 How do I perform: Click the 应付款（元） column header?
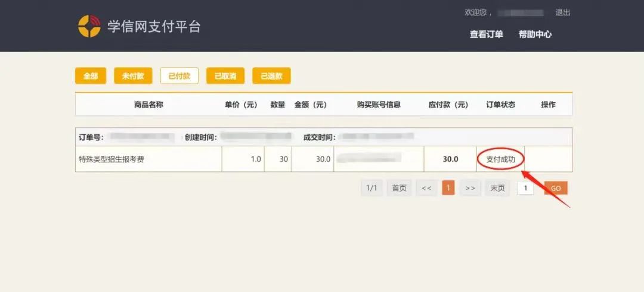tap(448, 104)
